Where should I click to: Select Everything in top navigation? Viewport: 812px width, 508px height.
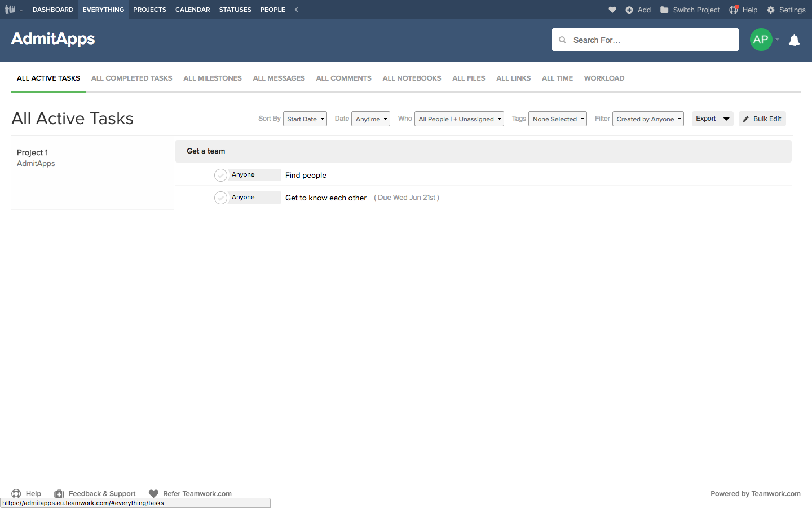(103, 10)
